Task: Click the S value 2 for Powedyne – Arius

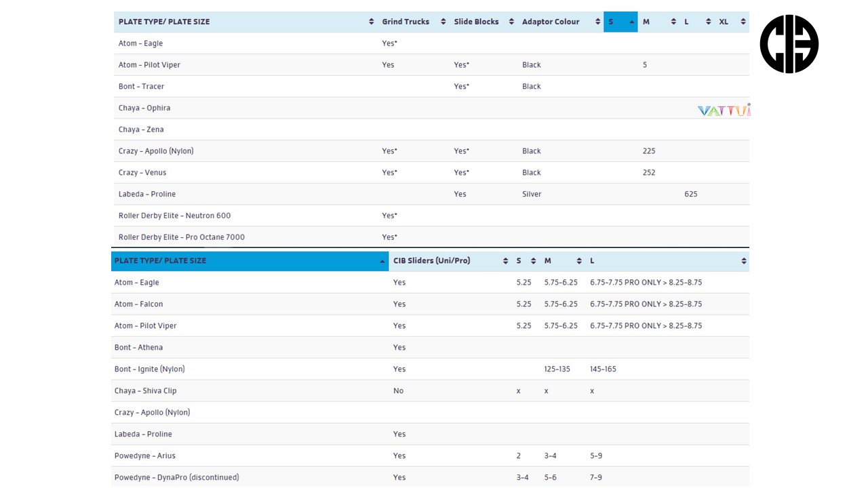Action: [x=519, y=456]
